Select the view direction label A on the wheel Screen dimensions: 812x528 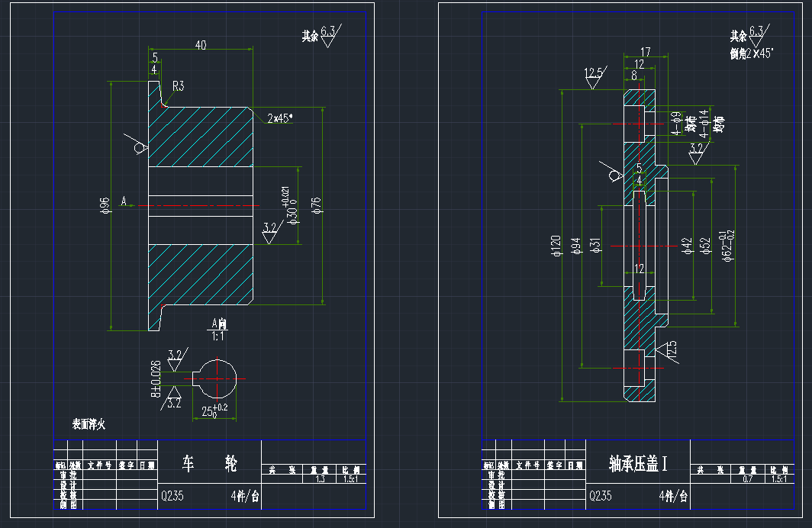tap(124, 201)
